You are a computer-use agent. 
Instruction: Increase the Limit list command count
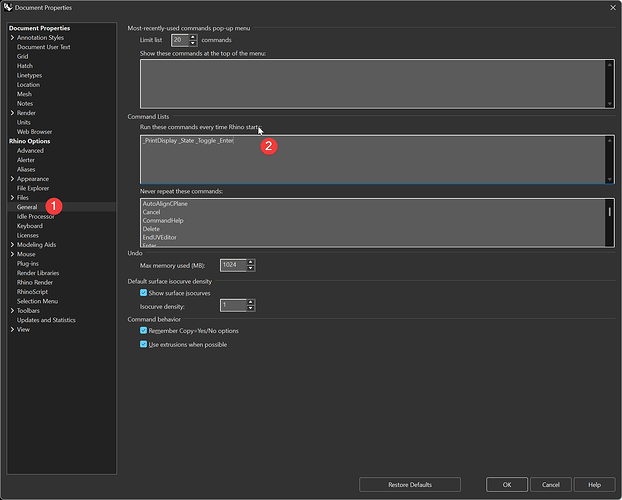click(193, 38)
